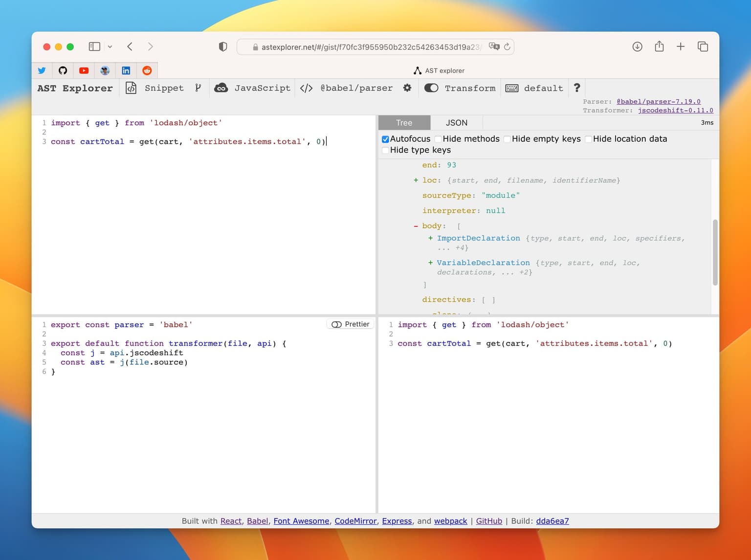The image size is (751, 560).
Task: Open the GitHub bookmark icon
Action: pos(63,70)
